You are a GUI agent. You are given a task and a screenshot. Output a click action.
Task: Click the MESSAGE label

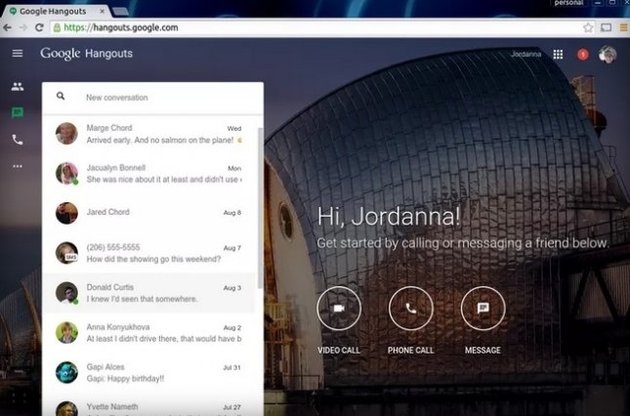483,350
